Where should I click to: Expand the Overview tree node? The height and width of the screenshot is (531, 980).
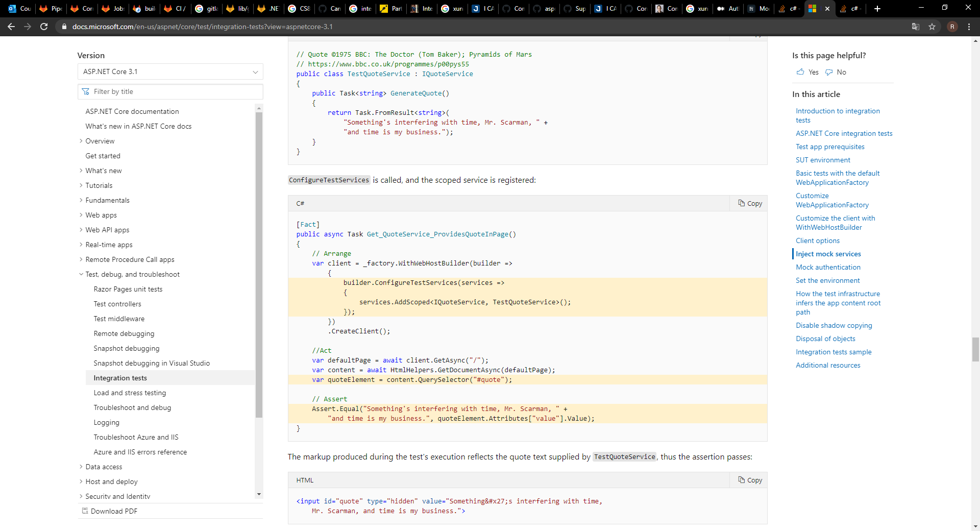pos(81,141)
